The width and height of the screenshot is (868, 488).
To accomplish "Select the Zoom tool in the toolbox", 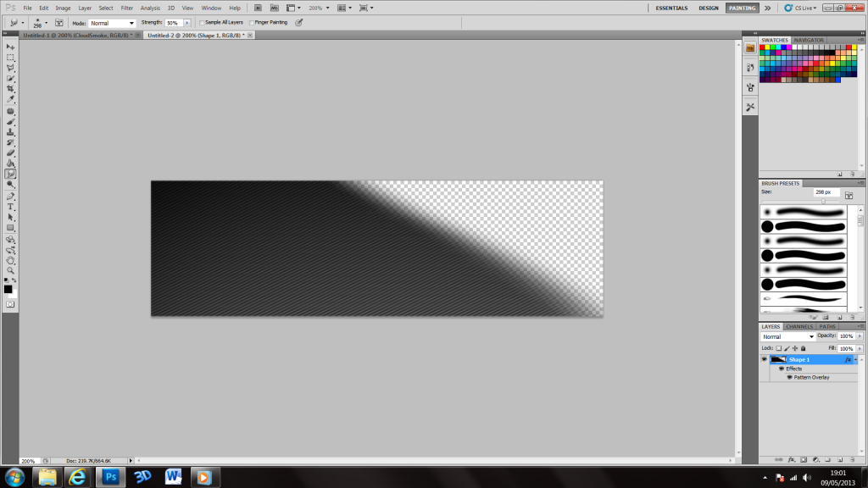I will [11, 271].
